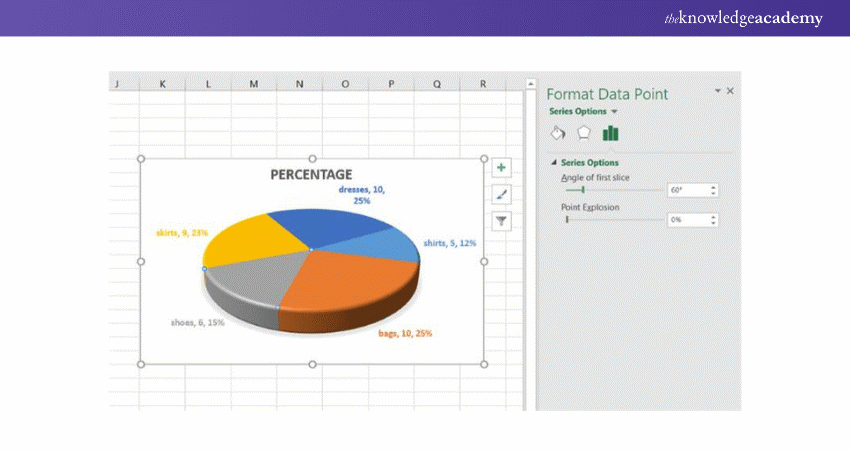
Task: Open task pane options arrow beside close
Action: tap(717, 91)
